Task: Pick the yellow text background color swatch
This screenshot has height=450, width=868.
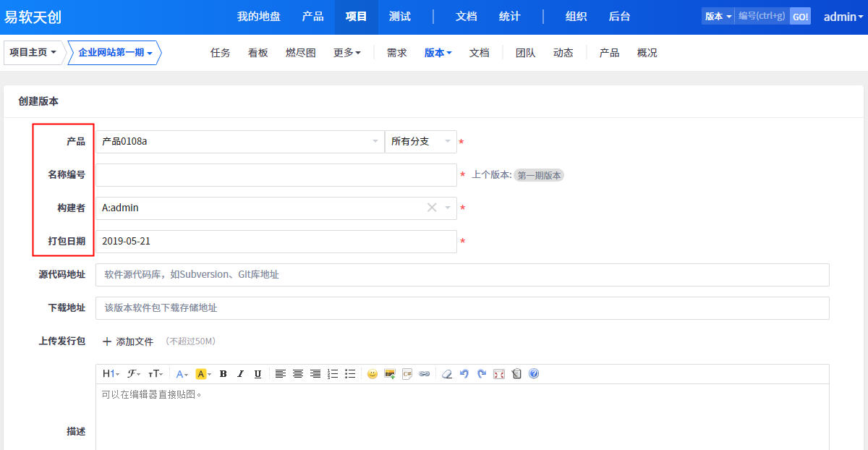Action: point(201,374)
